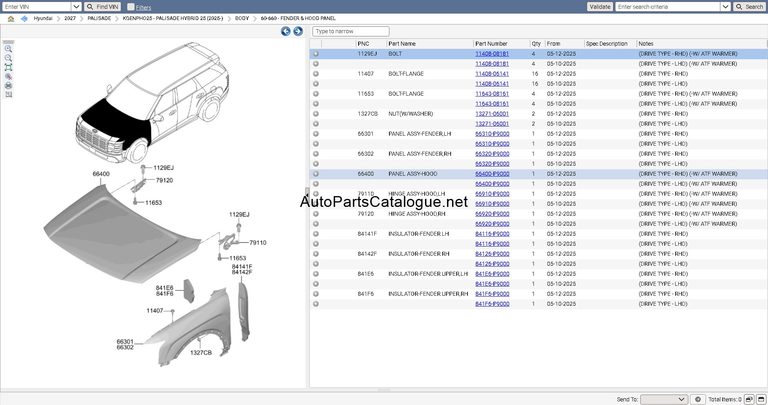Add the 66400 hood panel RHD row

316,174
